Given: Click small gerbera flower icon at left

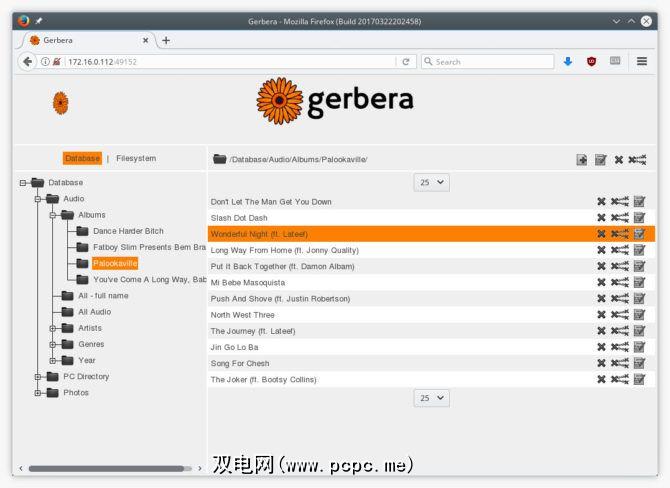Looking at the screenshot, I should click(61, 103).
